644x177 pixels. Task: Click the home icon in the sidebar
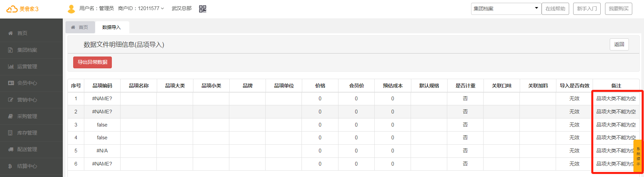10,33
